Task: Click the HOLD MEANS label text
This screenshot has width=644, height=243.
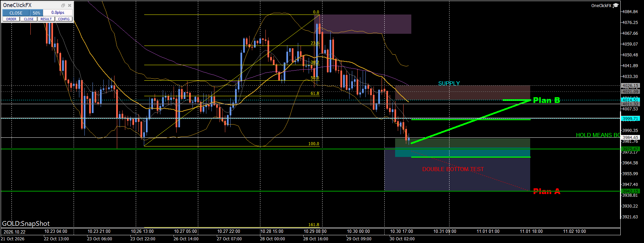Action: tap(598, 135)
